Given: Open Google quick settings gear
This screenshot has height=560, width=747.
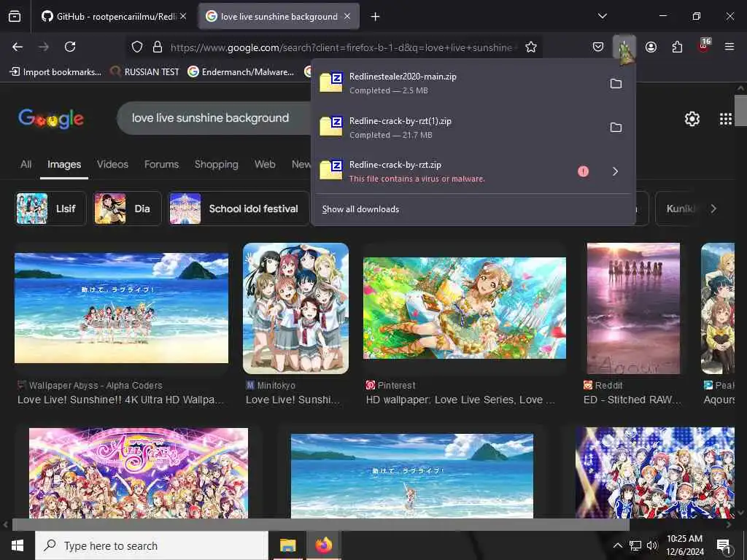Looking at the screenshot, I should tap(692, 119).
